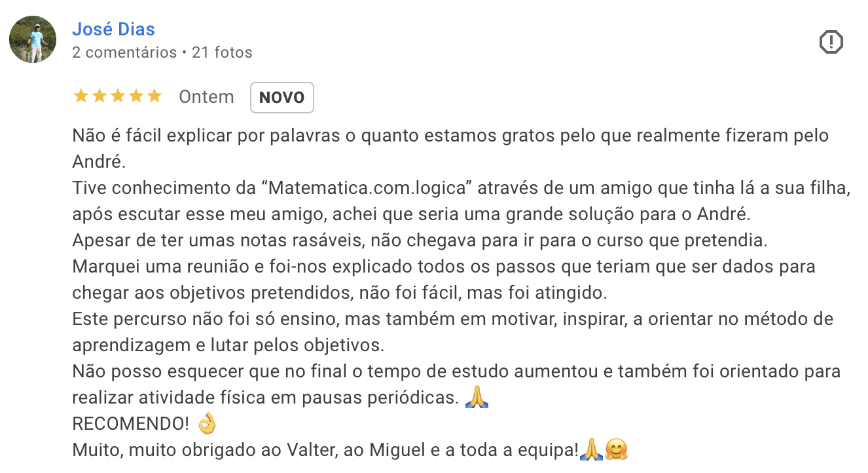Click the fifth yellow rating star
The width and height of the screenshot is (868, 473).
point(154,97)
